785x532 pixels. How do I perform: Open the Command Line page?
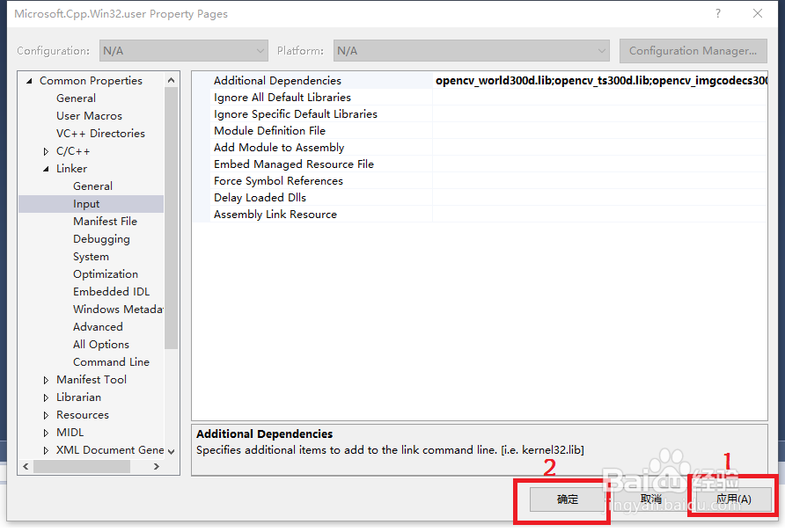coord(111,361)
